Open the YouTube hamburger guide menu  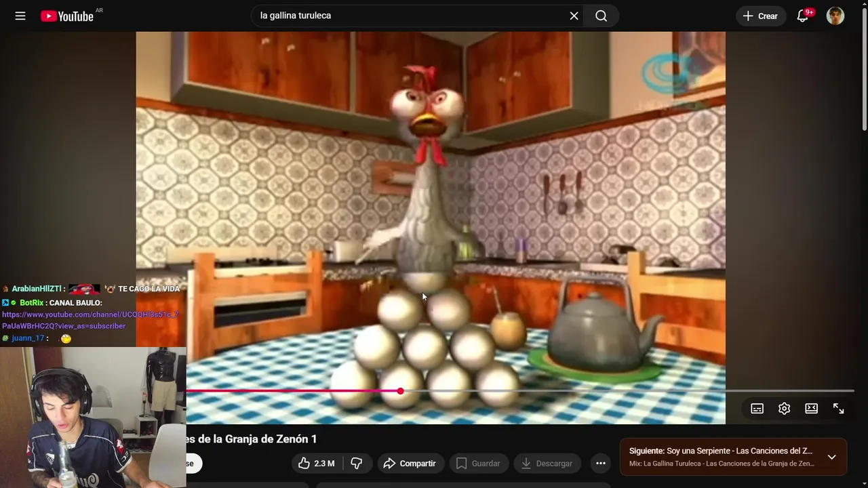(20, 16)
